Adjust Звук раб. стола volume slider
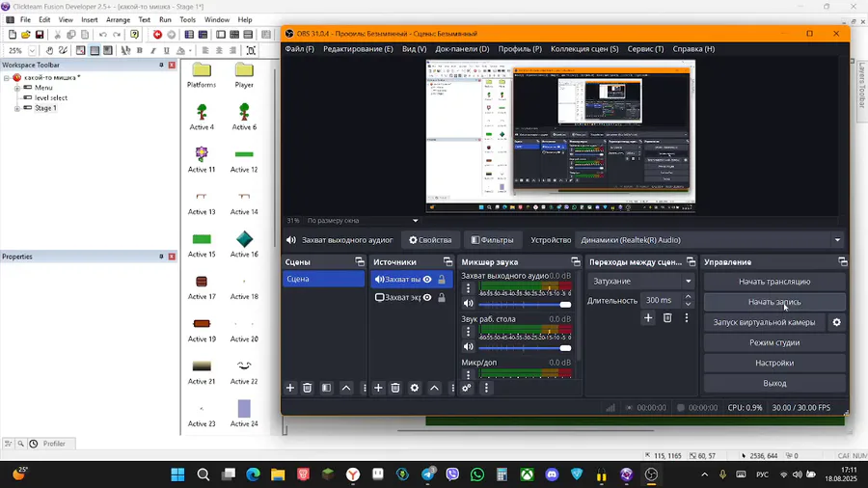Image resolution: width=868 pixels, height=488 pixels. 525,348
